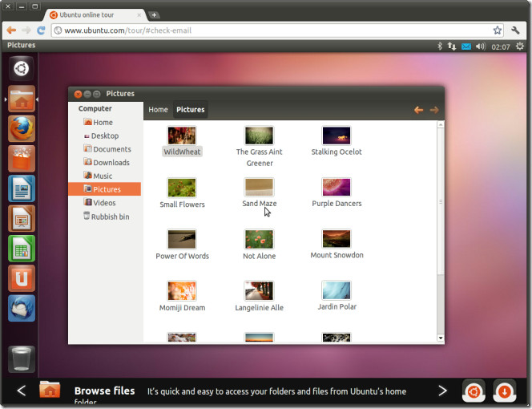Select the Pictures breadcrumb in the path bar
The width and height of the screenshot is (532, 409).
tap(191, 110)
